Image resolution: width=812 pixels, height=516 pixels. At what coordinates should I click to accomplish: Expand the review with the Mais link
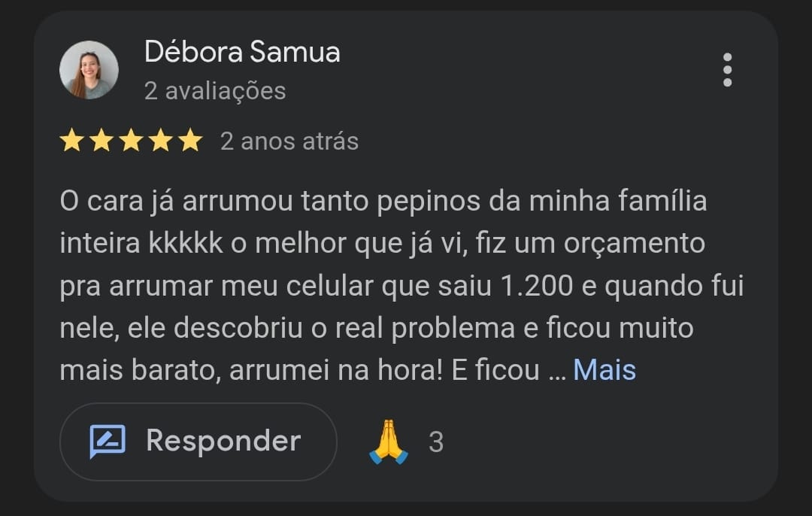[604, 369]
